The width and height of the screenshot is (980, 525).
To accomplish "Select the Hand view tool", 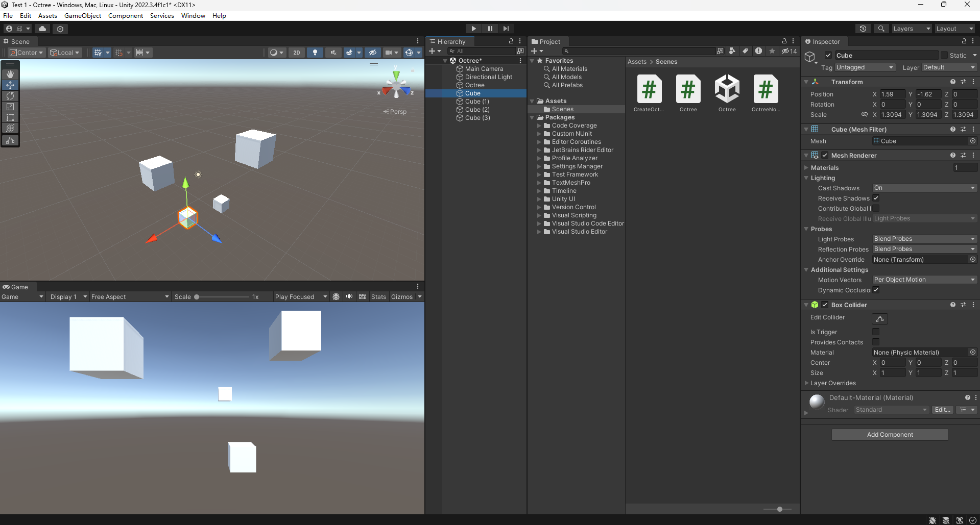I will click(10, 74).
